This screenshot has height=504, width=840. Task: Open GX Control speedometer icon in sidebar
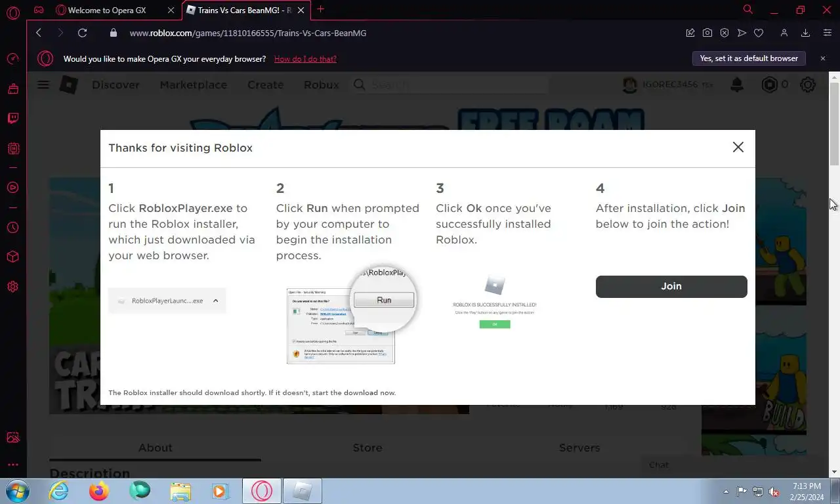pyautogui.click(x=12, y=59)
